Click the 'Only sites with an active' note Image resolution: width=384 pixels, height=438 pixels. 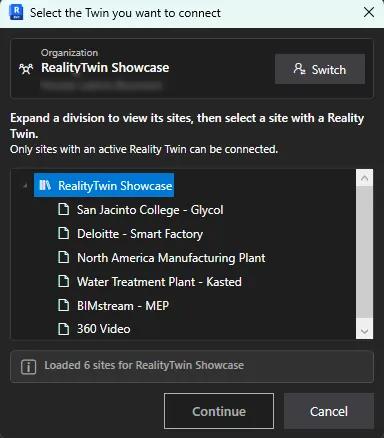(144, 149)
